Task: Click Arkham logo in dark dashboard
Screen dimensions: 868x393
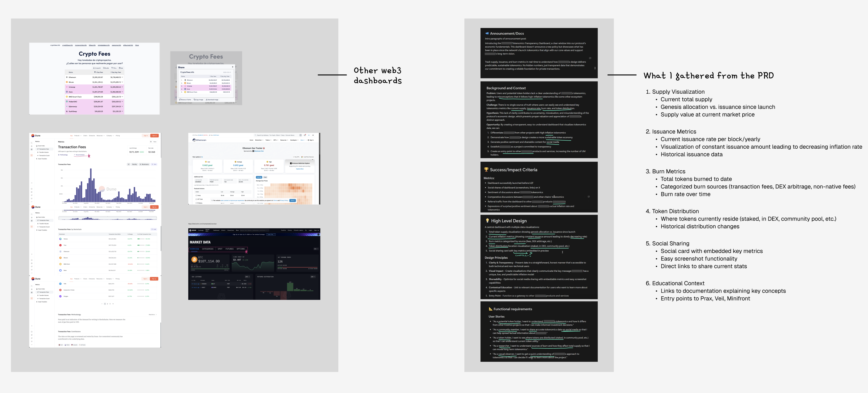Action: (x=193, y=230)
